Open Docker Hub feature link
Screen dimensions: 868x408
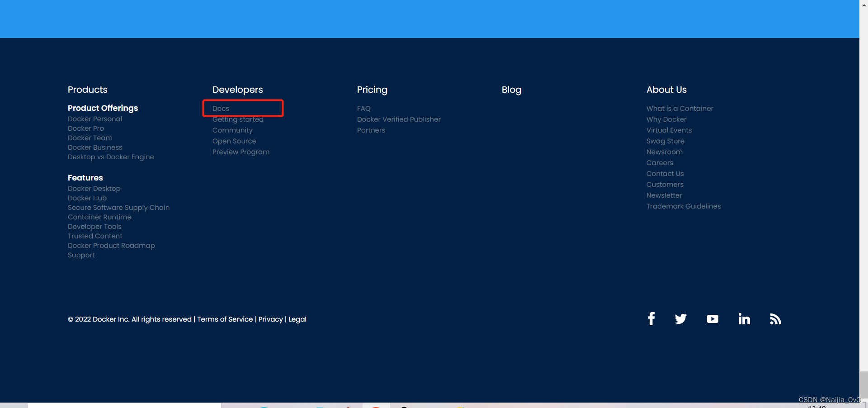coord(87,198)
